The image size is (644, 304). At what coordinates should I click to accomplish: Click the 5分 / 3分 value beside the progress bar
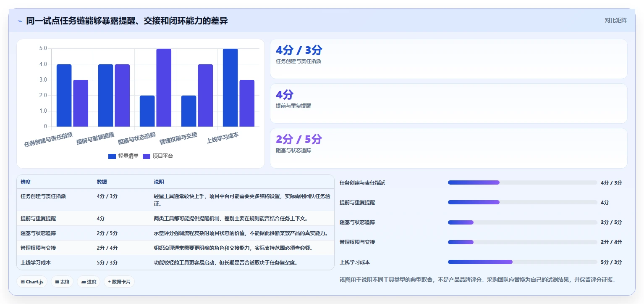[x=611, y=262]
